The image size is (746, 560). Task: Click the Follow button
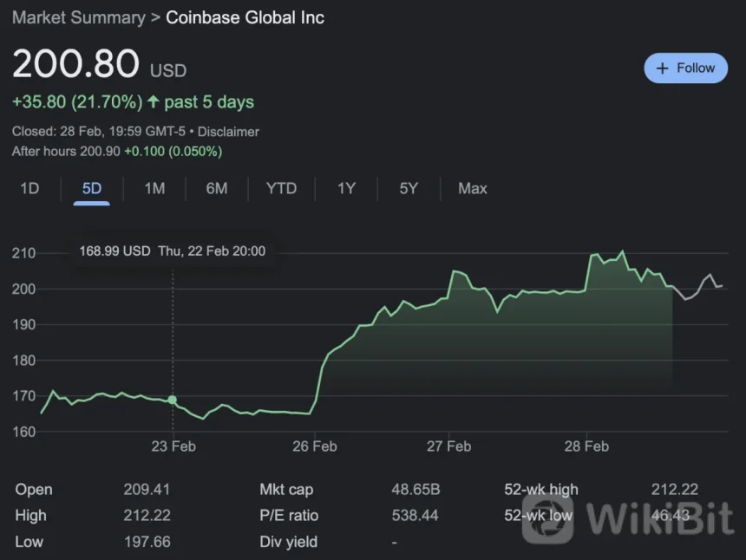[x=685, y=68]
